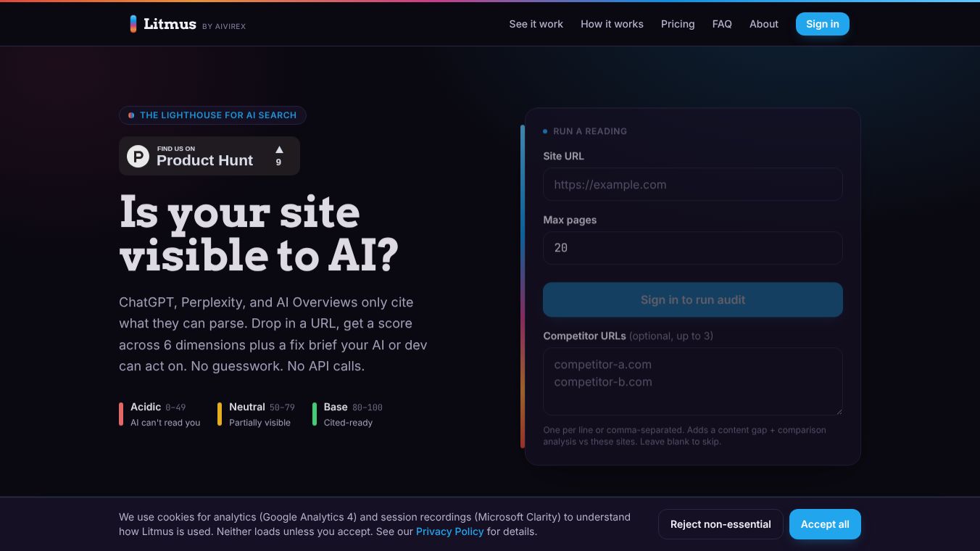
Task: Click the Litmus gradient pill logo icon
Action: pyautogui.click(x=133, y=24)
